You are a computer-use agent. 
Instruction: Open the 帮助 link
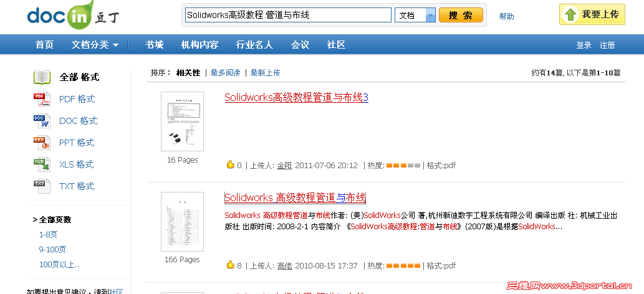(x=506, y=16)
